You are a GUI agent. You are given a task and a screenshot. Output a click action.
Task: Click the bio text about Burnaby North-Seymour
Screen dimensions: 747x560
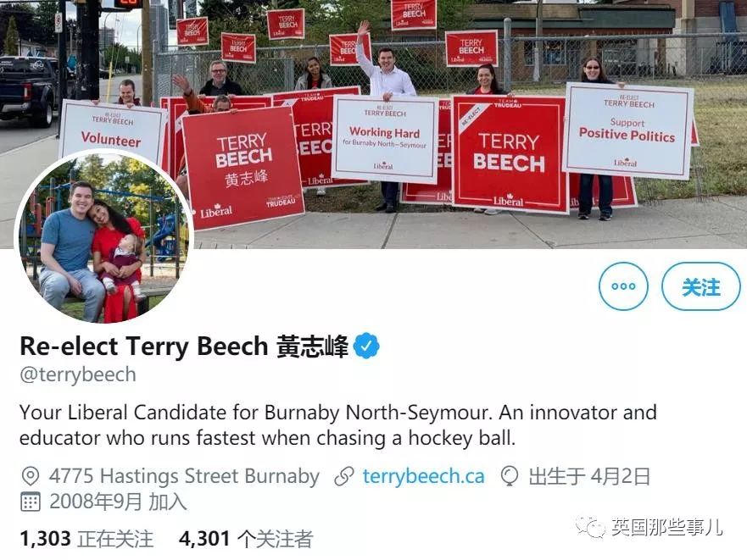(x=337, y=424)
